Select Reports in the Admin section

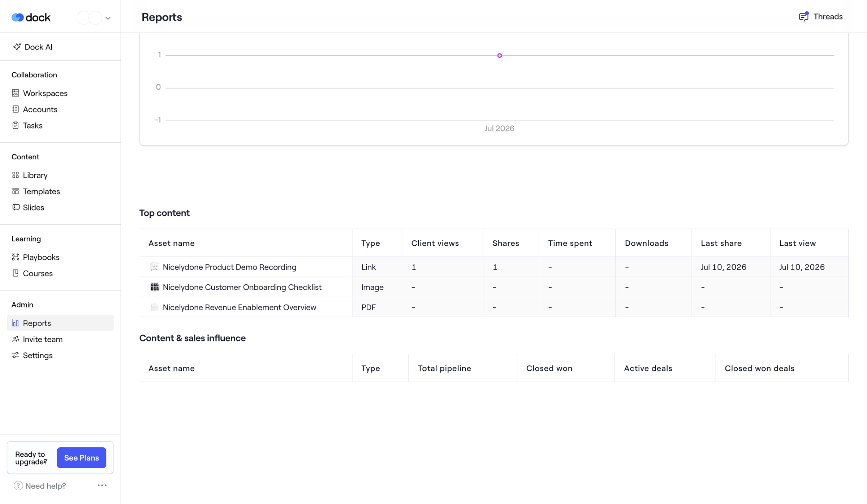point(60,323)
